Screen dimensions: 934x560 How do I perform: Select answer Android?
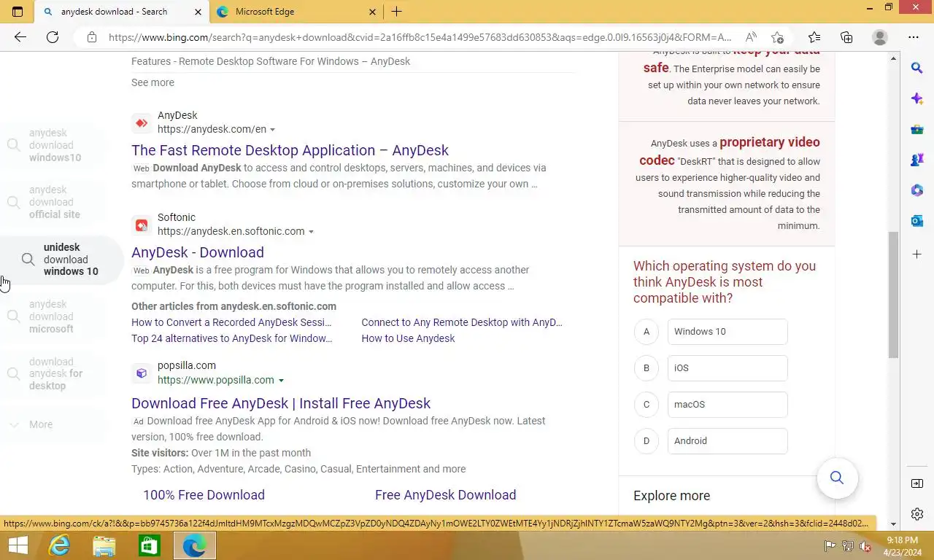(727, 440)
